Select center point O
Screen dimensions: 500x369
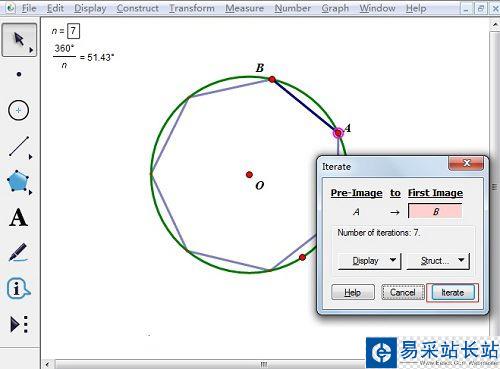[x=249, y=175]
